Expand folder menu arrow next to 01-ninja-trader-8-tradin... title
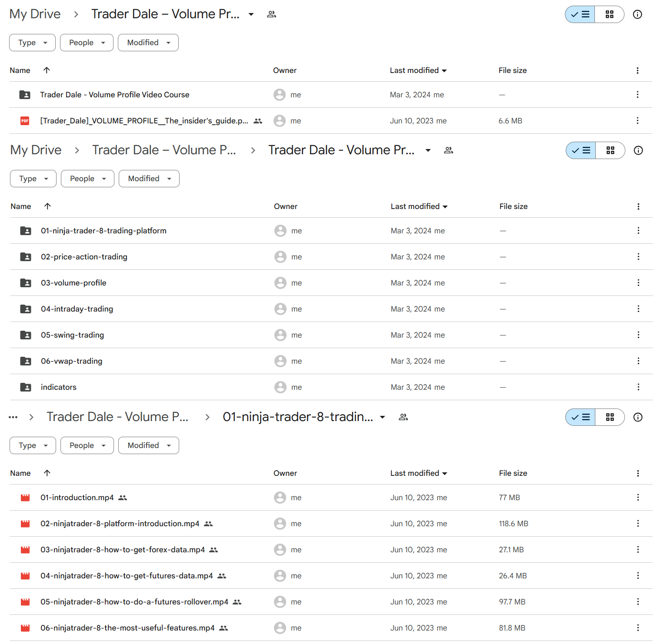This screenshot has width=661, height=644. click(x=382, y=417)
